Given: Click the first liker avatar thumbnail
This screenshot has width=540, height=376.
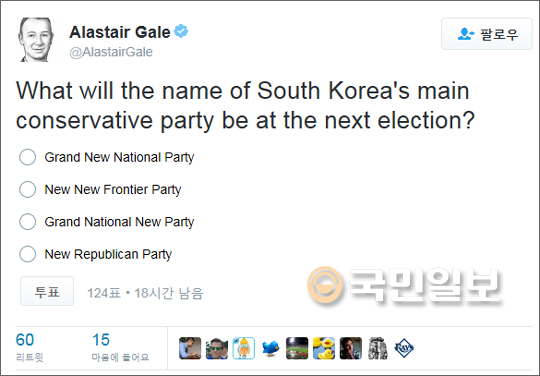Looking at the screenshot, I should pyautogui.click(x=190, y=348).
